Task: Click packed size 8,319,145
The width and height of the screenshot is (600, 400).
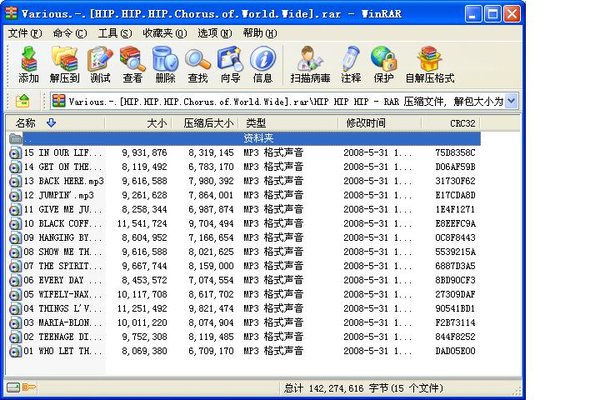Action: (x=211, y=153)
